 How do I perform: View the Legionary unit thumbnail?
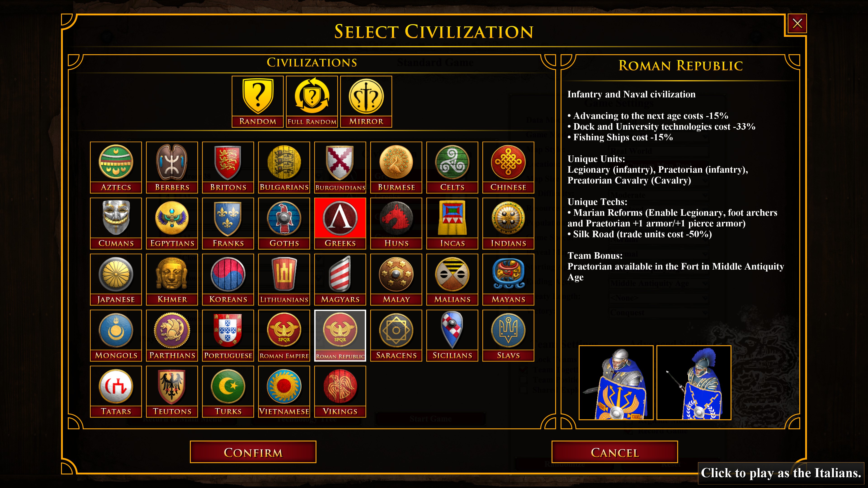coord(616,382)
